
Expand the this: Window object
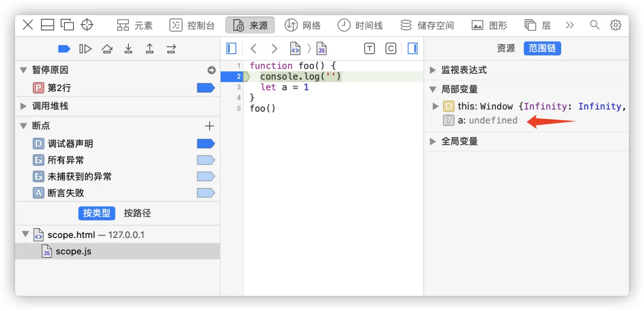click(x=436, y=106)
